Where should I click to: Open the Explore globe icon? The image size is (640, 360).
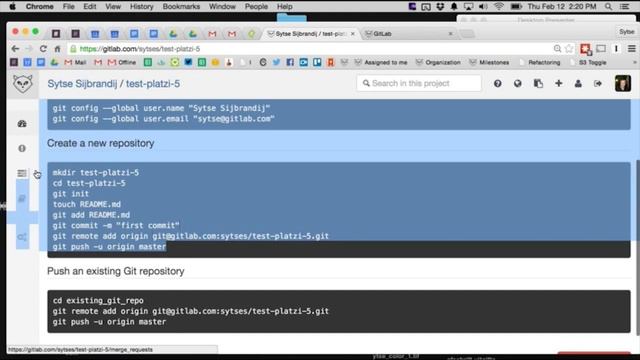pos(518,84)
